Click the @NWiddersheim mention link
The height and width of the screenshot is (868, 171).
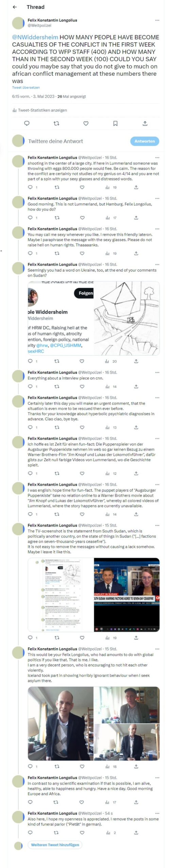[35, 37]
